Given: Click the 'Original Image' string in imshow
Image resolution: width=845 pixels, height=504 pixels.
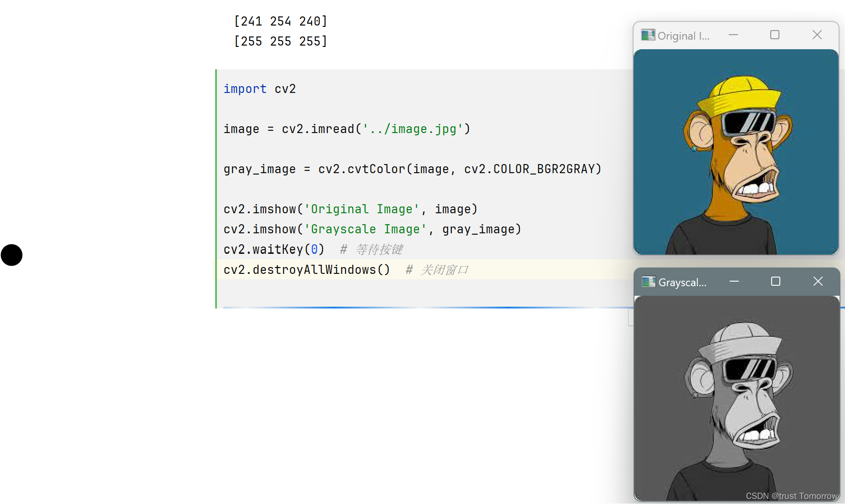Looking at the screenshot, I should (x=362, y=209).
